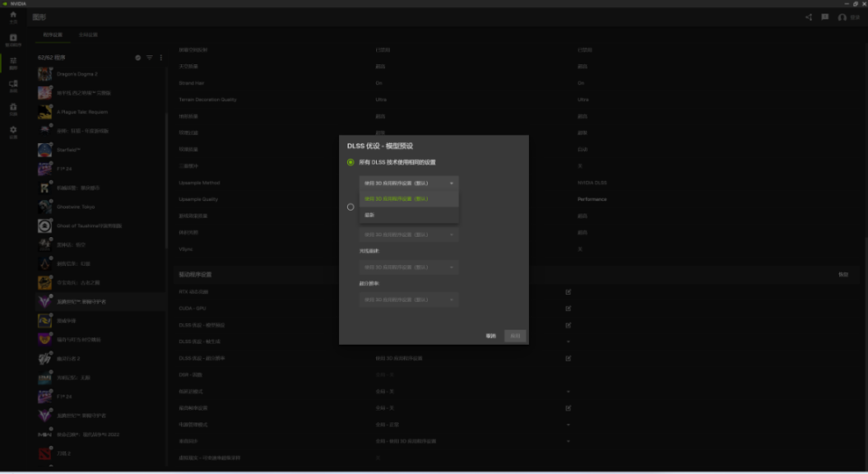The image size is (868, 474).
Task: Switch to the 程序设置 tab
Action: [52, 35]
